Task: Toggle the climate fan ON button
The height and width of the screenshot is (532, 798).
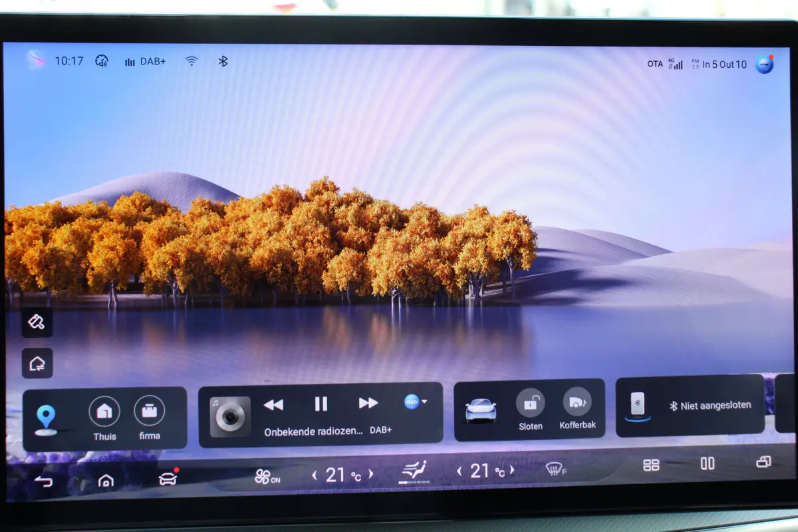Action: coord(267,477)
